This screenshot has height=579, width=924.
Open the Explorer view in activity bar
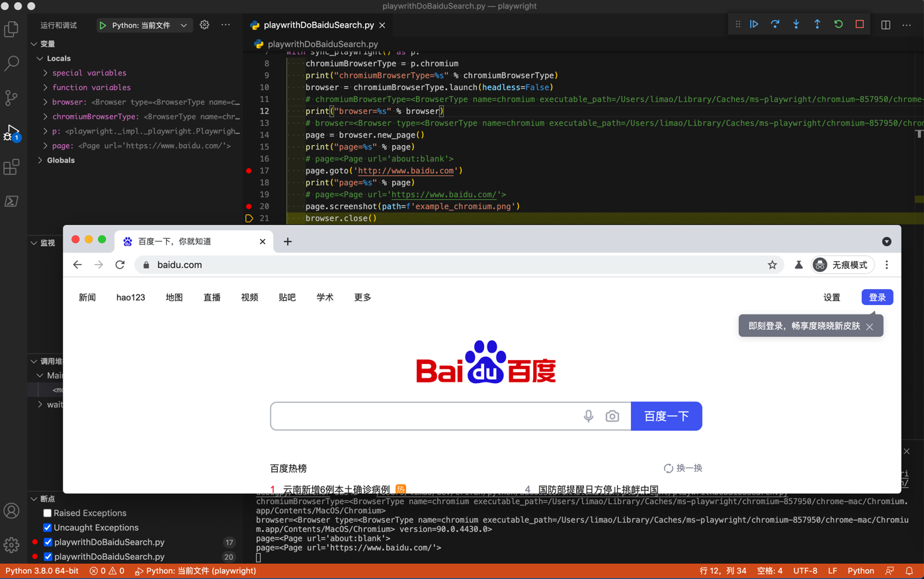(x=11, y=29)
